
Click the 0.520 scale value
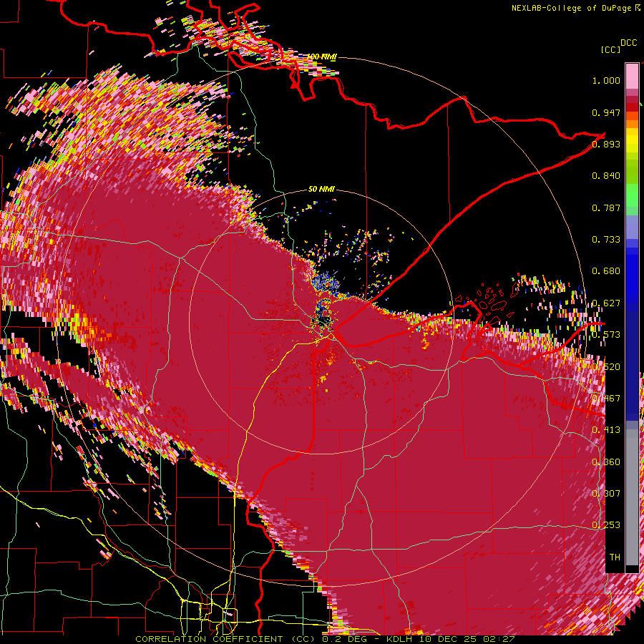(606, 367)
